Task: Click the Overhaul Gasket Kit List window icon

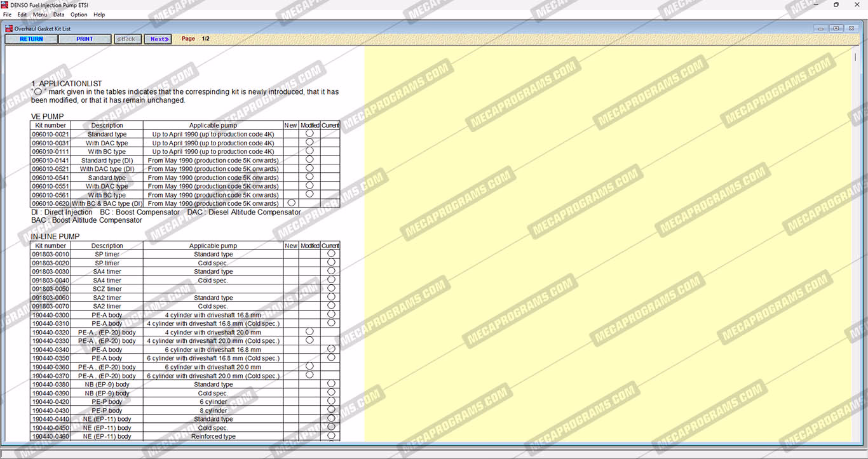Action: point(9,29)
